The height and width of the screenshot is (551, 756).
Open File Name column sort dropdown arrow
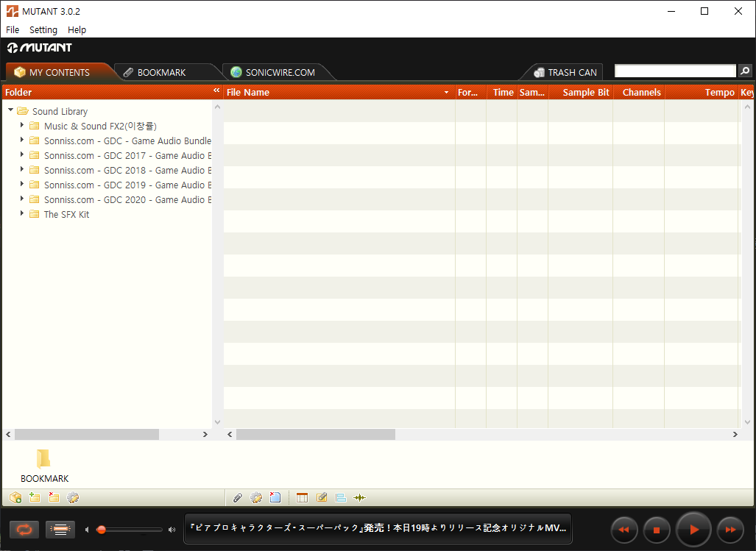(447, 93)
